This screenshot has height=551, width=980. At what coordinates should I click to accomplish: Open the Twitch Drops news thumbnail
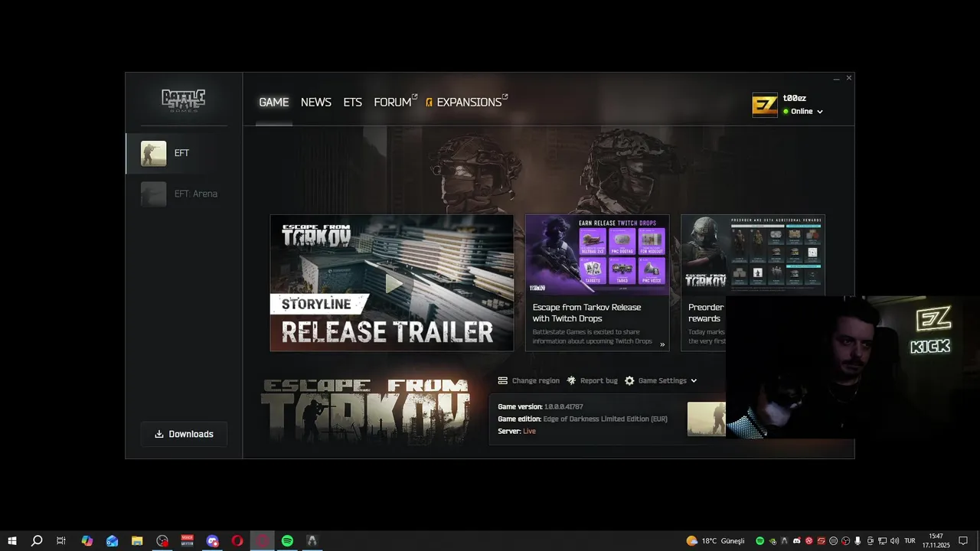[x=597, y=255]
